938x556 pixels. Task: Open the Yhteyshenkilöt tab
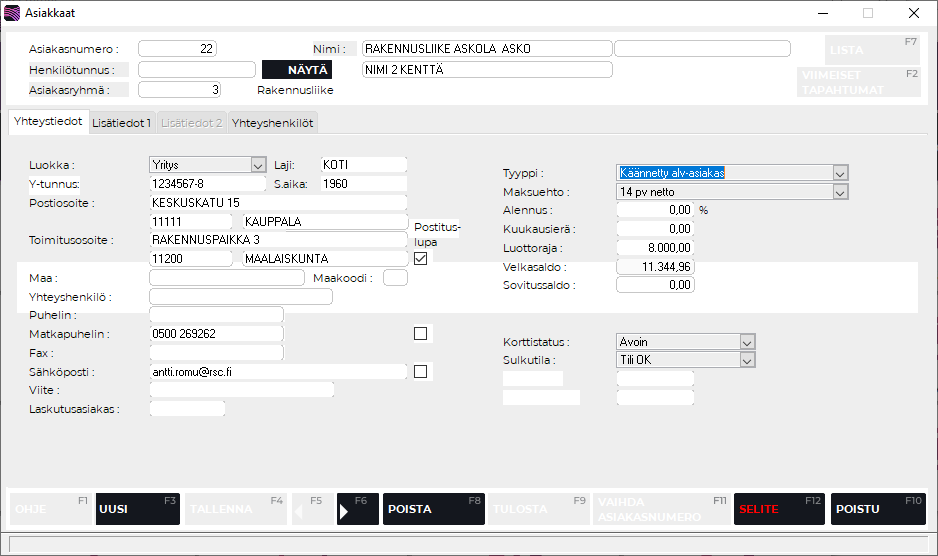pos(273,123)
